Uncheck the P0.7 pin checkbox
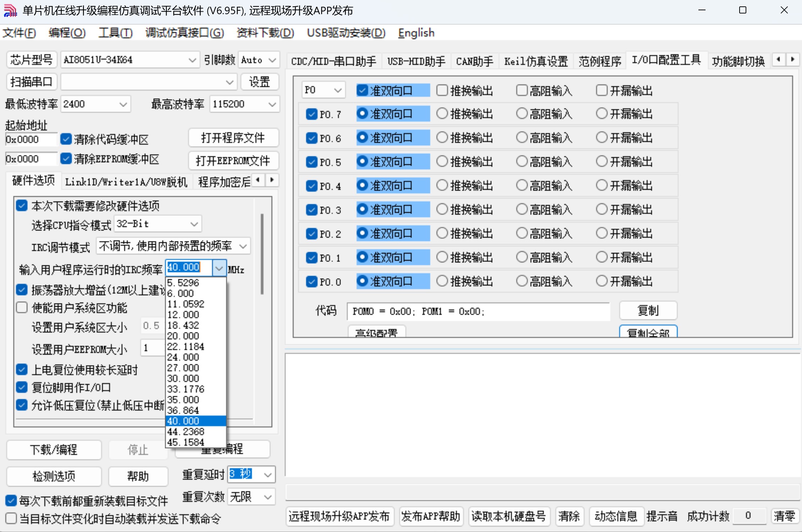The width and height of the screenshot is (802, 532). click(311, 114)
